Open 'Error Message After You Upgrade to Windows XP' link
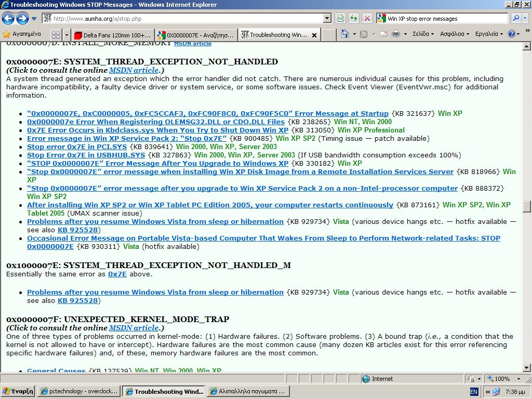532x399 pixels. [158, 163]
